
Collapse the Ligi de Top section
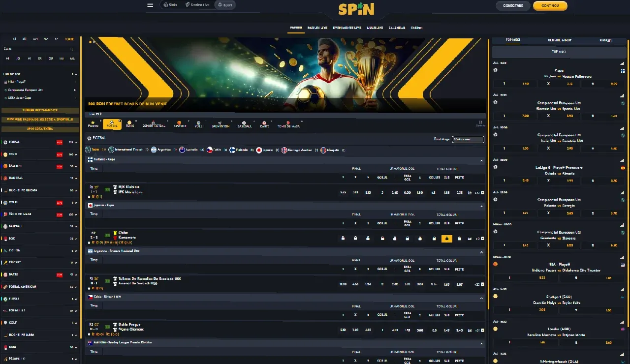(75, 74)
